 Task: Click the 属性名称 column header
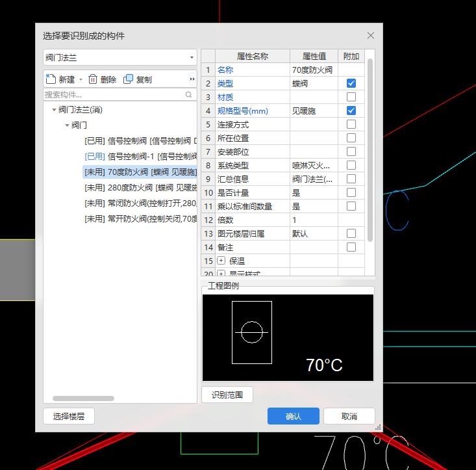pyautogui.click(x=253, y=56)
